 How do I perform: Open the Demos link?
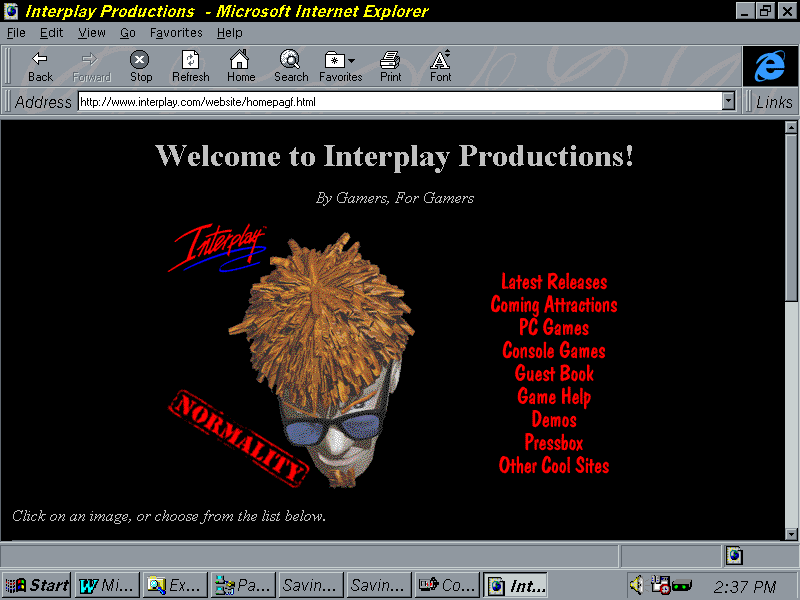tap(554, 420)
